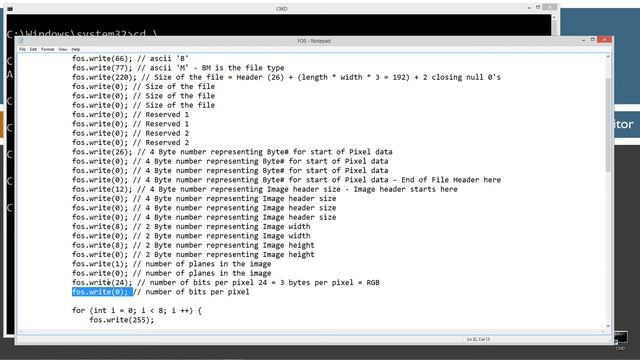Screen dimensions: 640x360
Task: Click the CMD window system icon
Action: pos(10,8)
